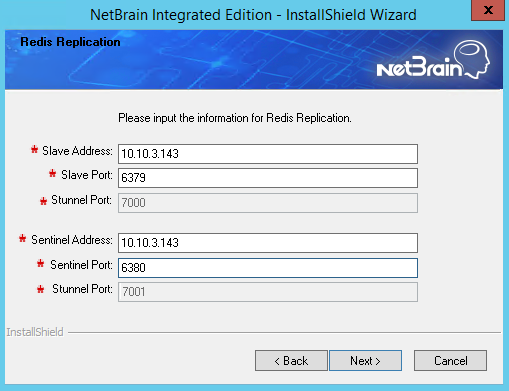Select the Slave Port field containing 6379
The width and height of the screenshot is (509, 391).
268,178
